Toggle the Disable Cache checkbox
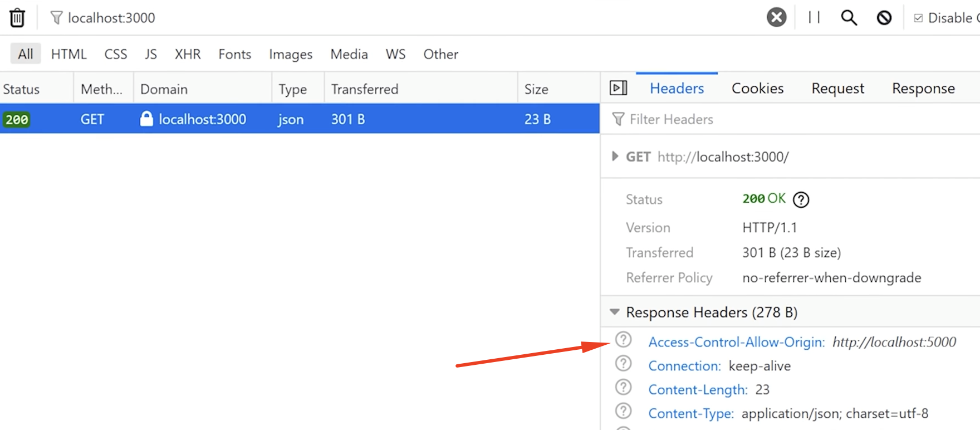 [x=918, y=18]
